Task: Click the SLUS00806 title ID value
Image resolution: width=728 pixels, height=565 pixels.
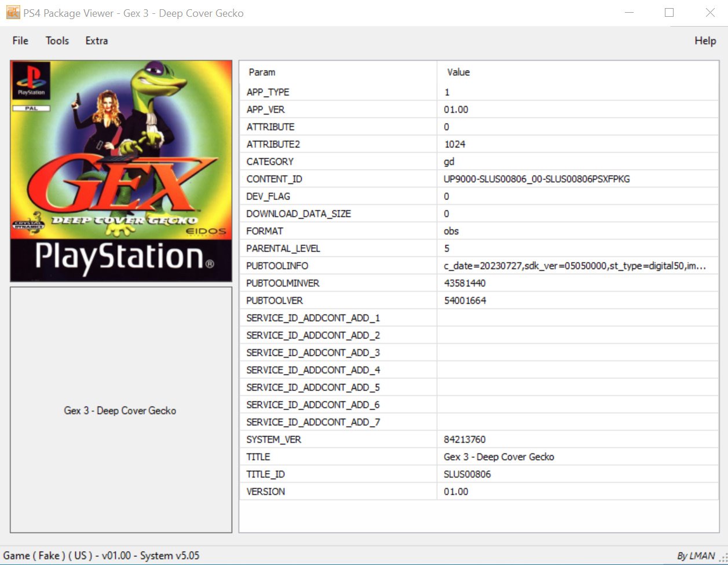Action: pyautogui.click(x=467, y=474)
